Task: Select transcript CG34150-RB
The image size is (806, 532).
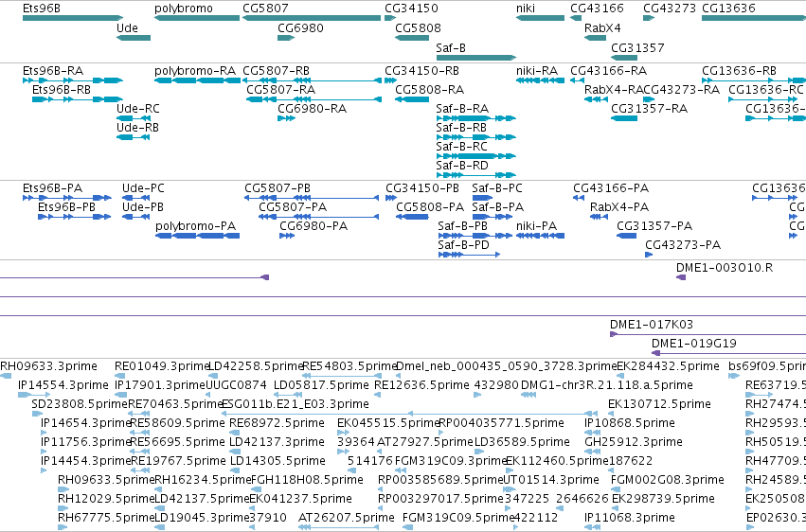Action: pos(390,80)
